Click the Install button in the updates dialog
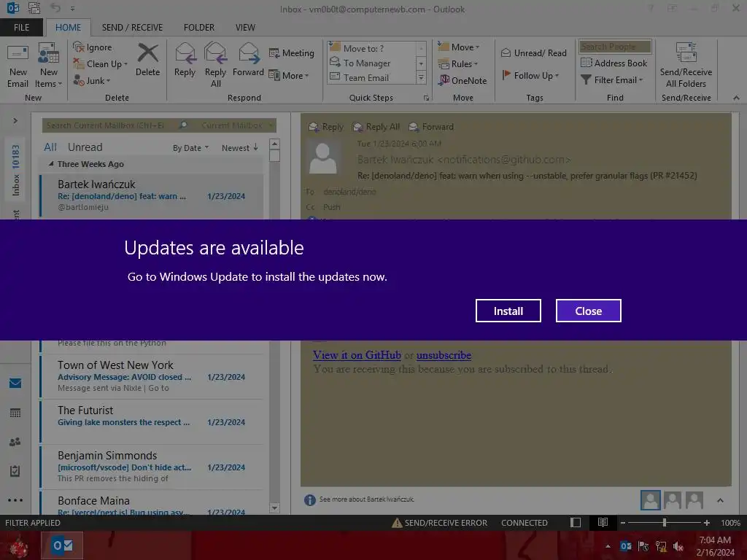747x560 pixels. pos(508,311)
